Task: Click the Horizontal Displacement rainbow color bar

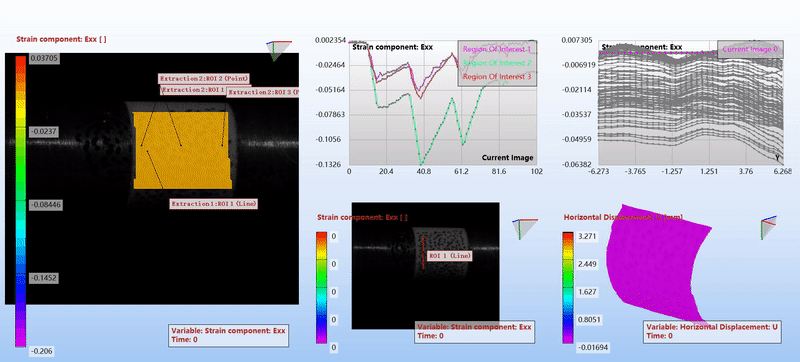Action: (568, 287)
